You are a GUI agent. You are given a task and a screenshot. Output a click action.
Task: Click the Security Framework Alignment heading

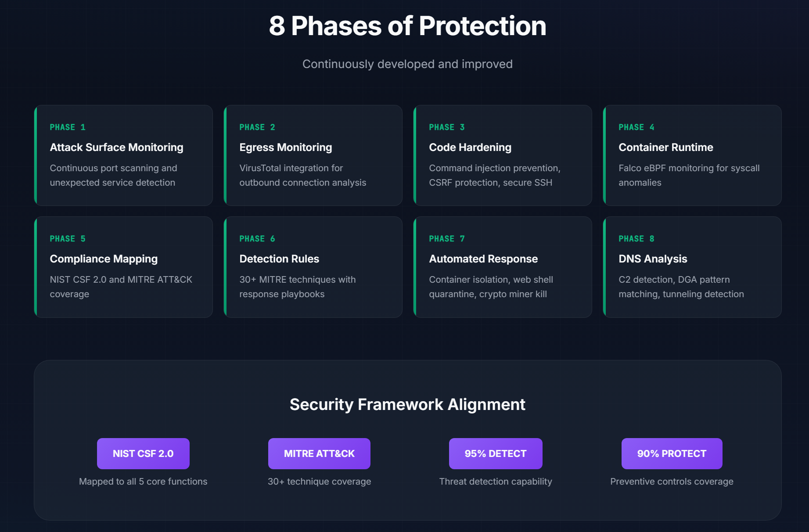tap(407, 404)
